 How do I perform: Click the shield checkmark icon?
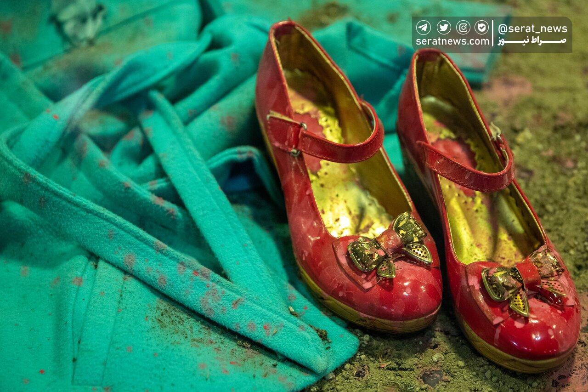click(x=481, y=28)
